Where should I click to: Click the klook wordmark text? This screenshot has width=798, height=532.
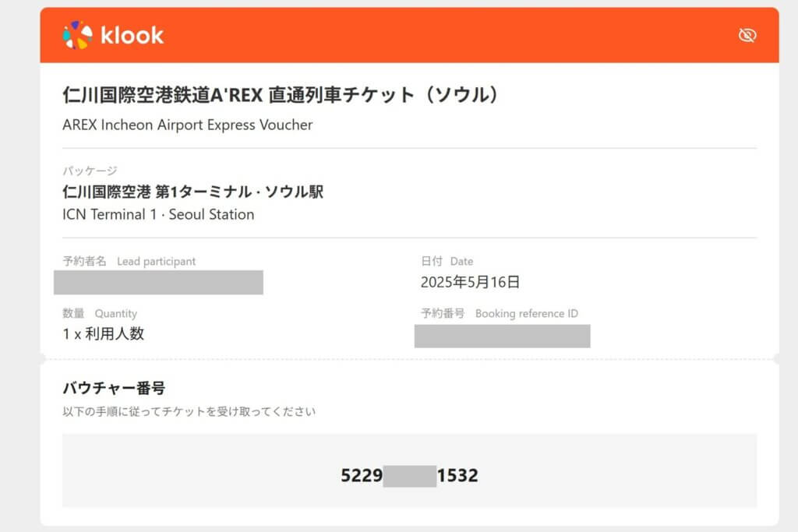(x=132, y=35)
